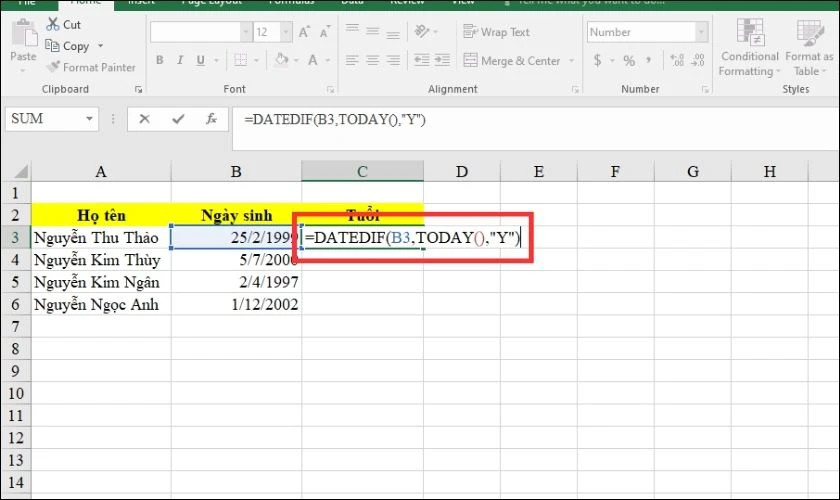Click the Paste clipboard icon
This screenshot has width=840, height=500.
point(23,33)
